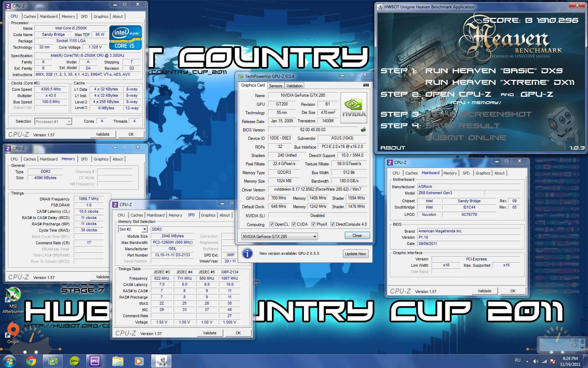This screenshot has height=368, width=588.
Task: Open AXTU utility from taskbar
Action: point(74,361)
